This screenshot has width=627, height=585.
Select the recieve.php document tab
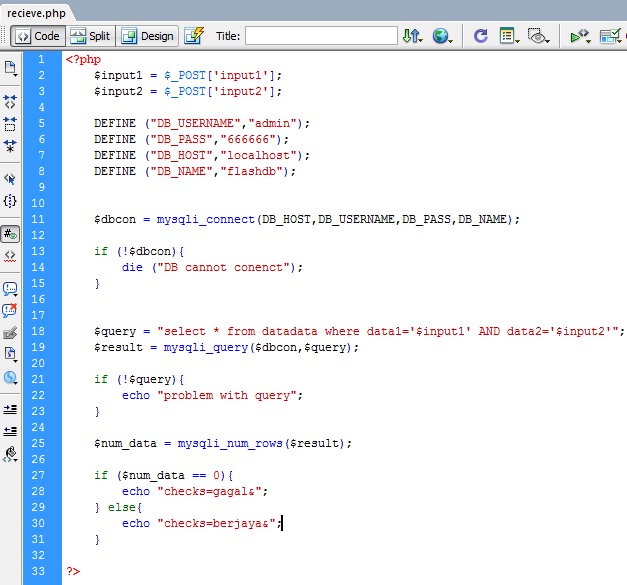36,13
